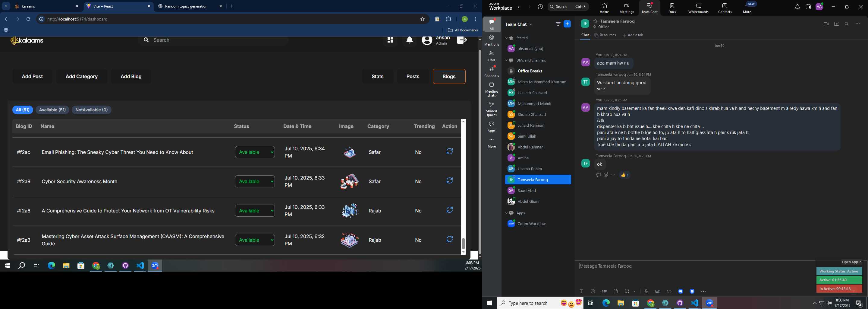
Task: Show only Available (51) blogs
Action: tap(52, 110)
